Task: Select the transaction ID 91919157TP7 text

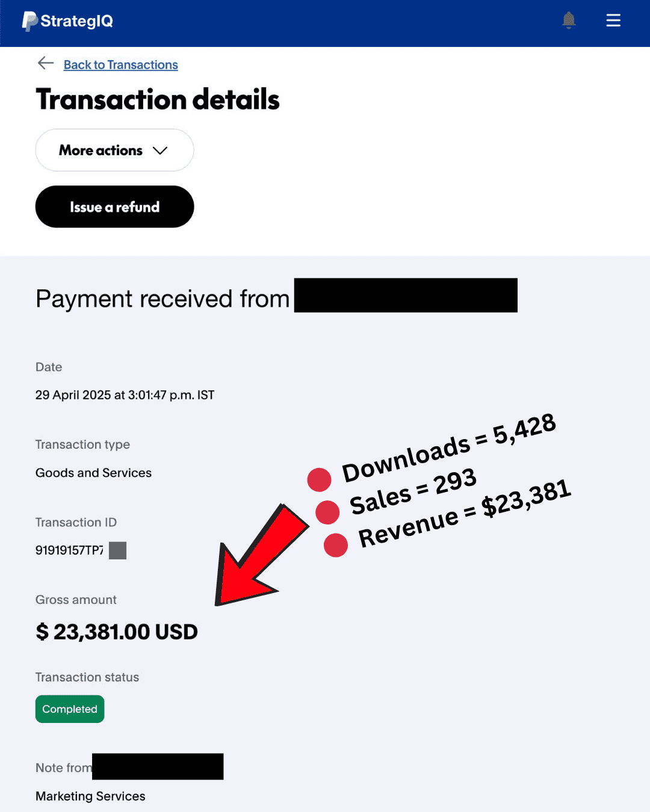Action: [69, 550]
